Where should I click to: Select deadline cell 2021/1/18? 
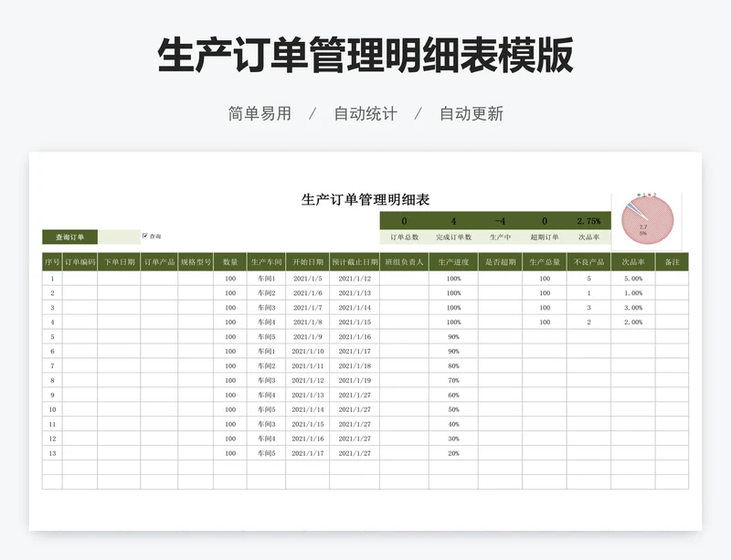tap(355, 365)
